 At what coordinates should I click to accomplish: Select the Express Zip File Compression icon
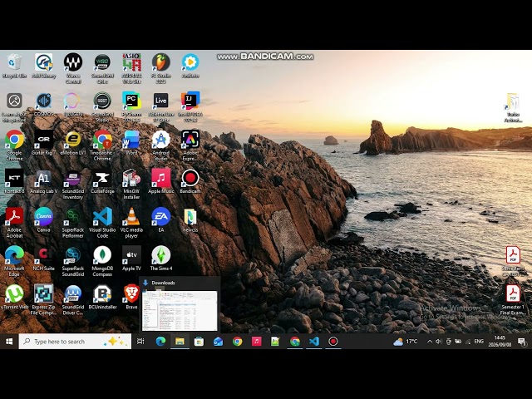tap(44, 299)
